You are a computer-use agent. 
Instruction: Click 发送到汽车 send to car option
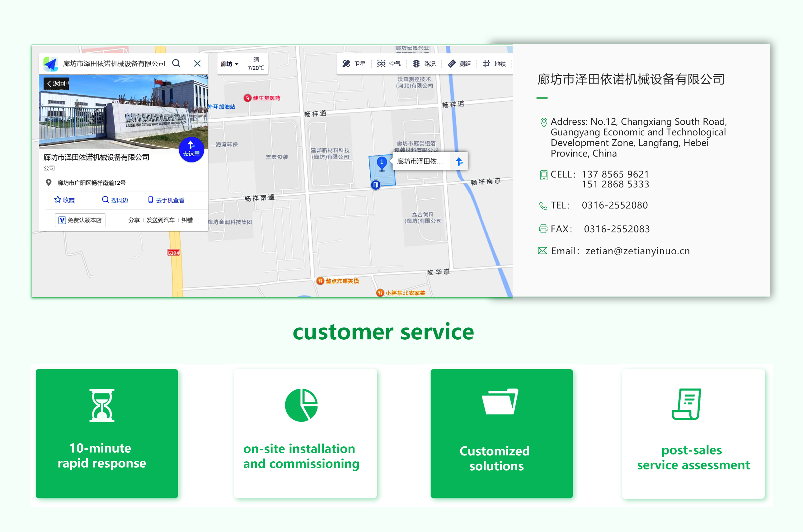coord(160,220)
